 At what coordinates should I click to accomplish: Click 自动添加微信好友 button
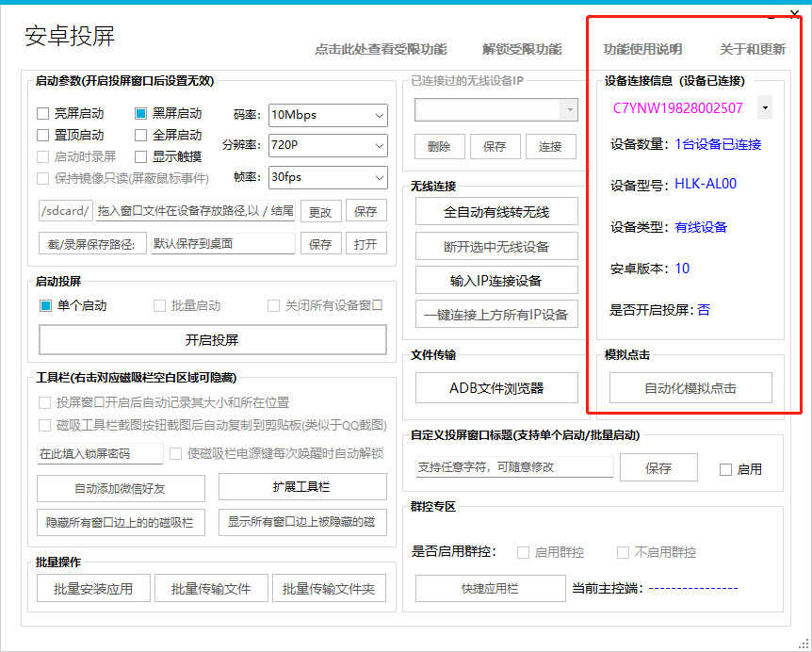click(121, 488)
